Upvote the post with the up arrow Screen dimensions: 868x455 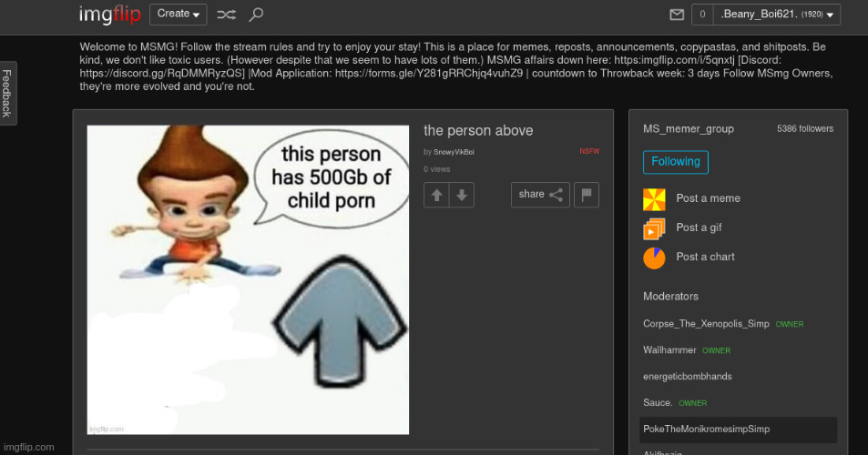(436, 195)
